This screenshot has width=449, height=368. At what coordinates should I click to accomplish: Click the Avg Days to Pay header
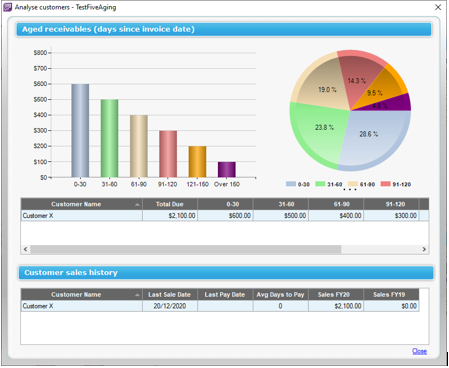click(281, 295)
